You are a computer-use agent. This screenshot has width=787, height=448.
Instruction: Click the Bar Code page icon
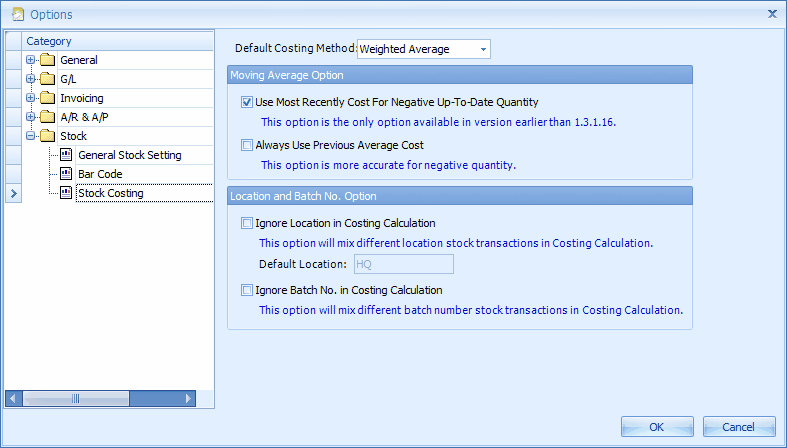66,174
